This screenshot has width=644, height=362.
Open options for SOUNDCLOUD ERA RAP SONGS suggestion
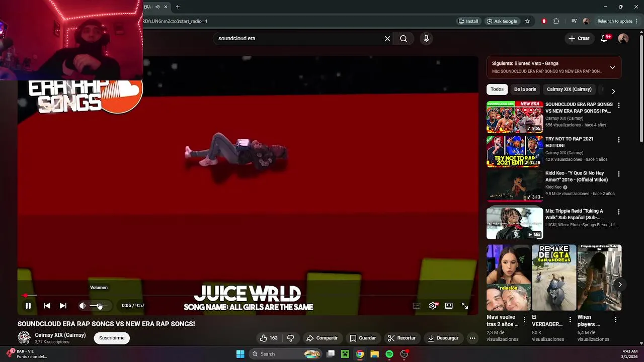click(x=619, y=105)
